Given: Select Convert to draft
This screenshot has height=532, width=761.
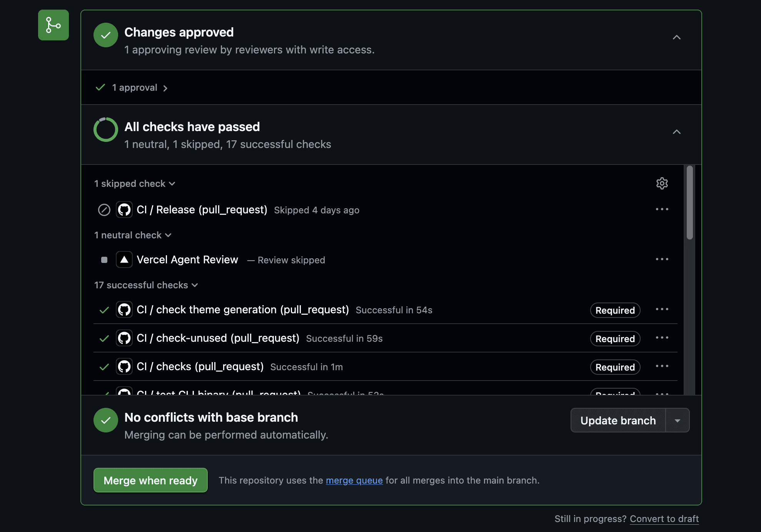Looking at the screenshot, I should 664,519.
